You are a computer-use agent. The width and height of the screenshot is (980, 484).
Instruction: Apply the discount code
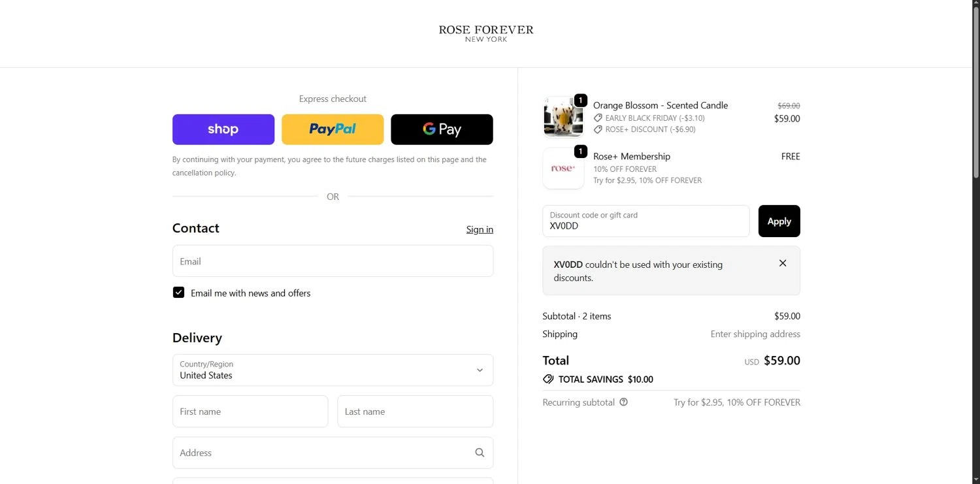779,221
